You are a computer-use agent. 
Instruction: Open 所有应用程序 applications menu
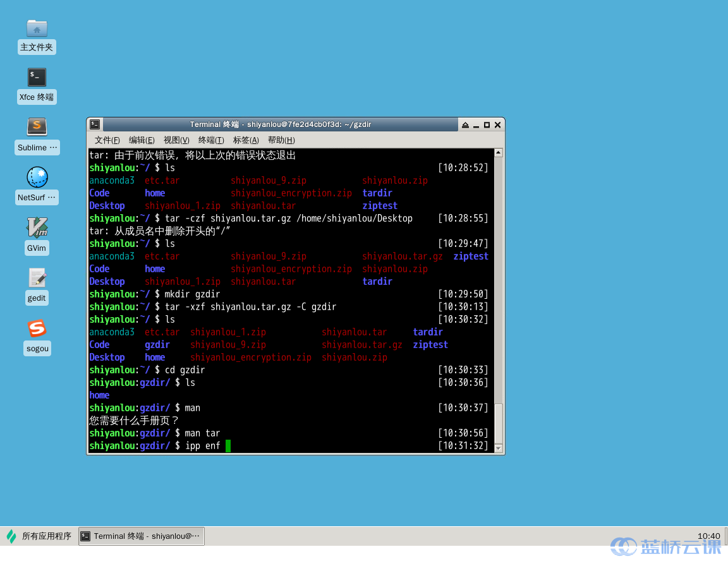(x=39, y=536)
